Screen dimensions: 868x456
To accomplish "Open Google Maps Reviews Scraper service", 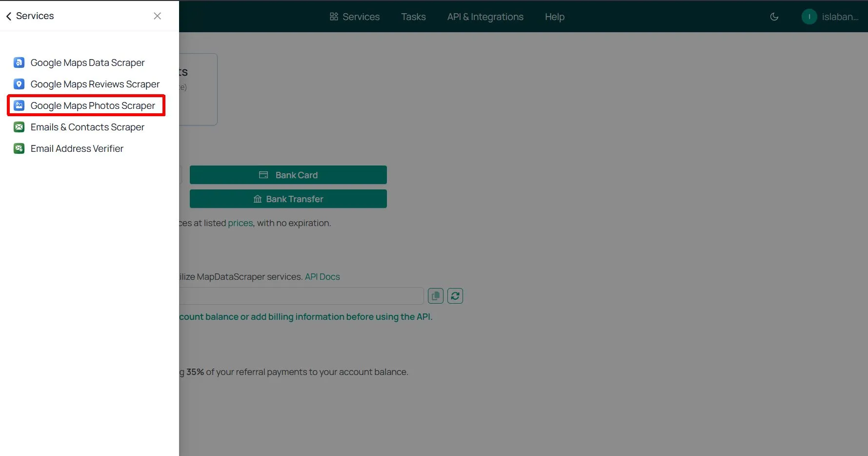I will click(x=95, y=84).
